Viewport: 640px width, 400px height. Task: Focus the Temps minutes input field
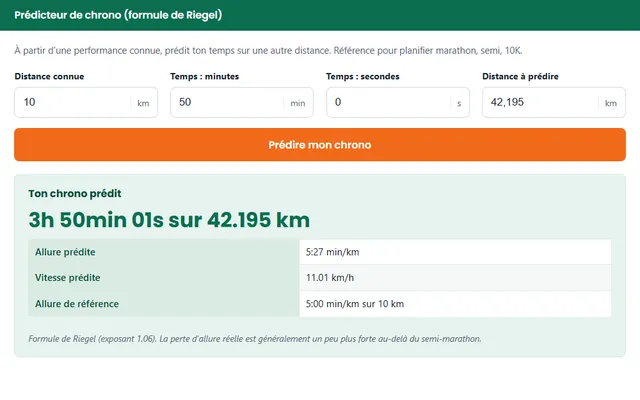[x=242, y=102]
